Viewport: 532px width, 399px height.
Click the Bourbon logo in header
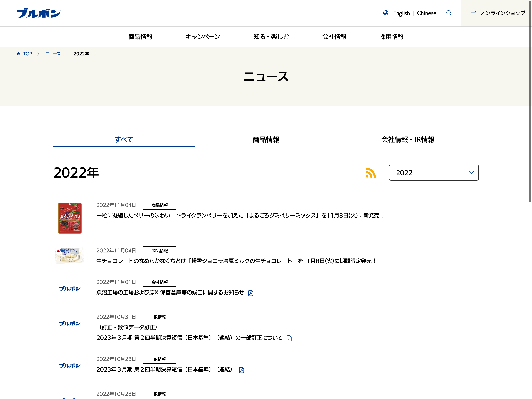[x=38, y=13]
